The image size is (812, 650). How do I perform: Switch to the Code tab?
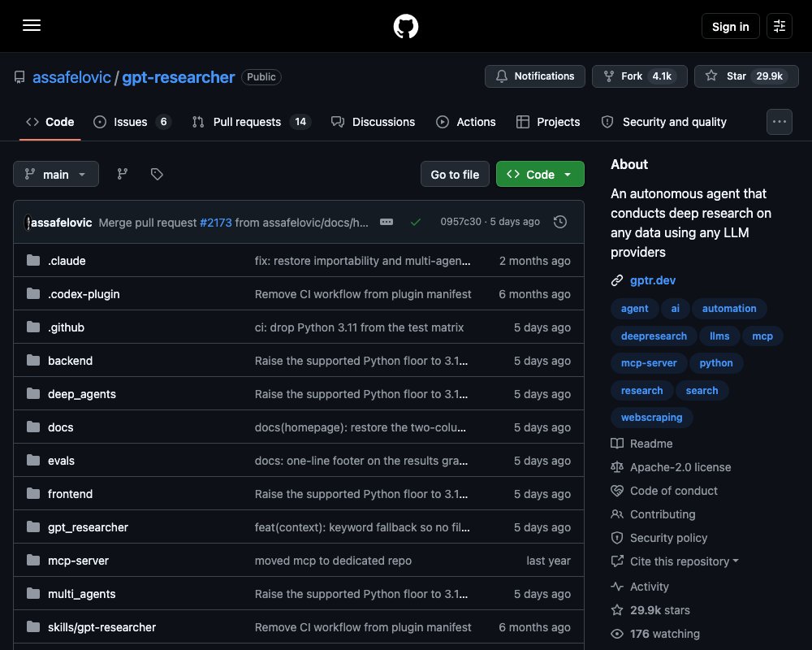click(50, 122)
